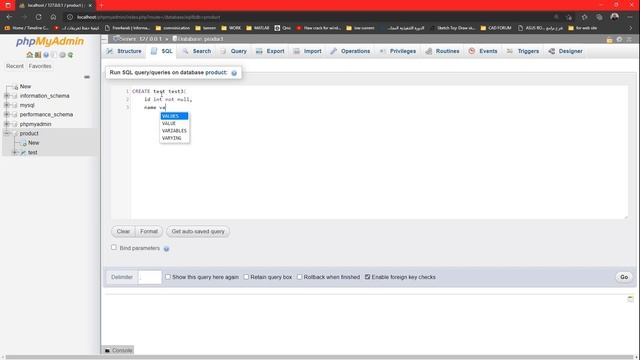The image size is (640, 360).
Task: Open the Designer tab
Action: [x=566, y=51]
